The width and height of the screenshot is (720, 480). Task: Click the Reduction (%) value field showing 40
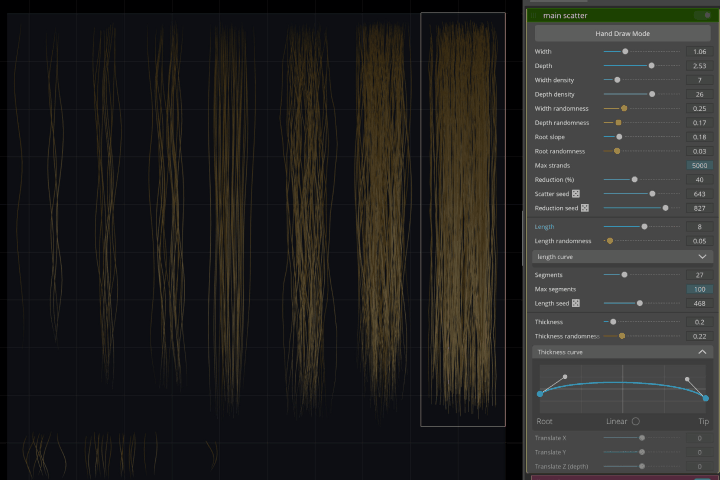699,180
